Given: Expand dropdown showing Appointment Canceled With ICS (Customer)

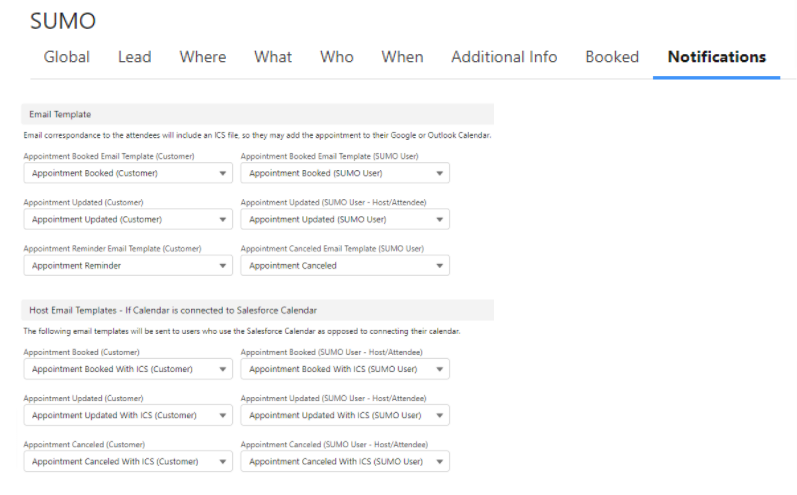Looking at the screenshot, I should click(128, 461).
